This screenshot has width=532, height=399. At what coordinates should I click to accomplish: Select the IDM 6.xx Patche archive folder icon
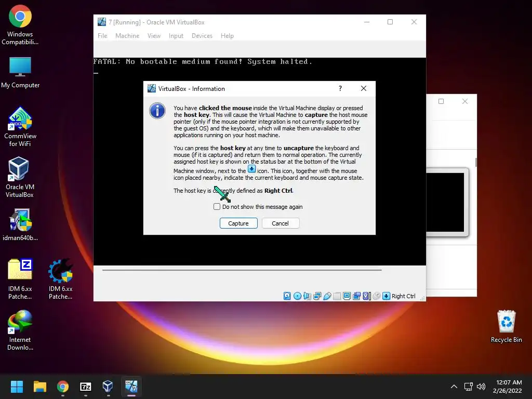[20, 279]
